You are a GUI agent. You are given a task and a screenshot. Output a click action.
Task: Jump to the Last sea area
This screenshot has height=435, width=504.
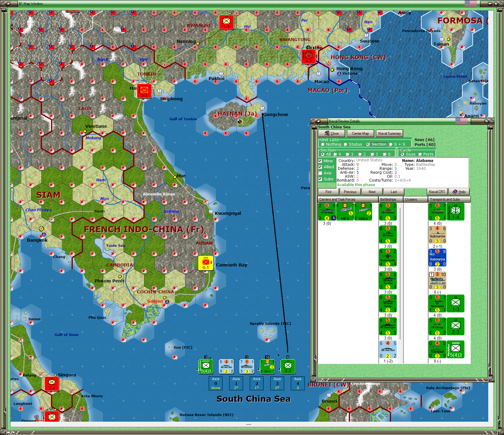point(394,192)
